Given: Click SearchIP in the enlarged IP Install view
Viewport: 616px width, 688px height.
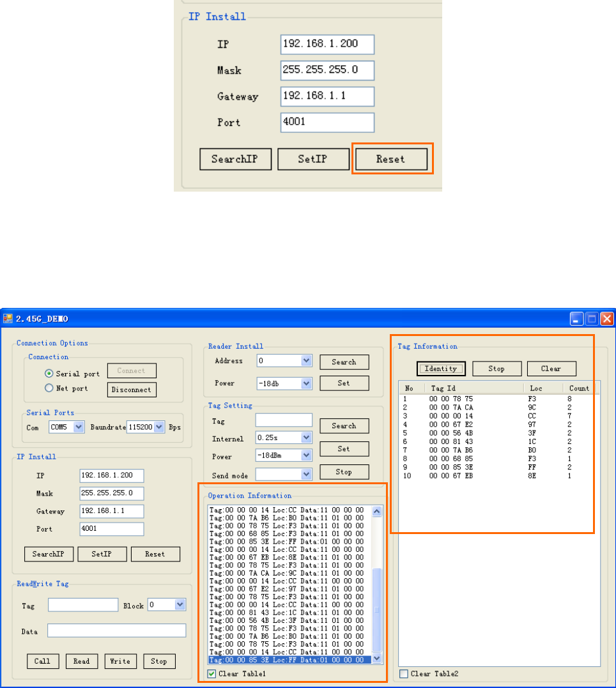Looking at the screenshot, I should (x=235, y=159).
